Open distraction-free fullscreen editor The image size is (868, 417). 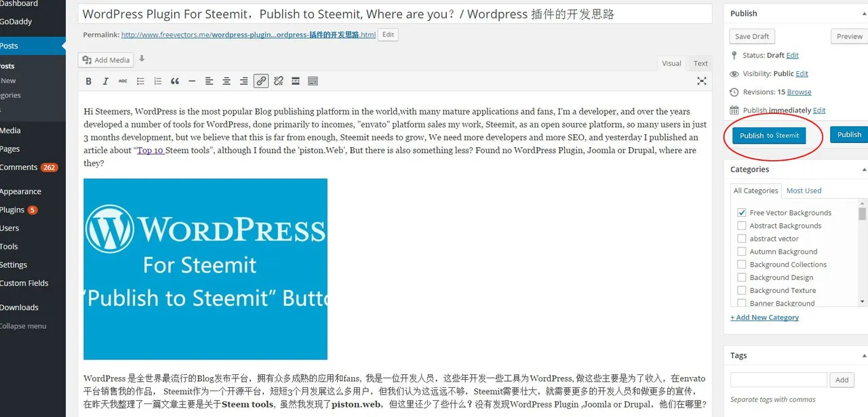tap(702, 81)
